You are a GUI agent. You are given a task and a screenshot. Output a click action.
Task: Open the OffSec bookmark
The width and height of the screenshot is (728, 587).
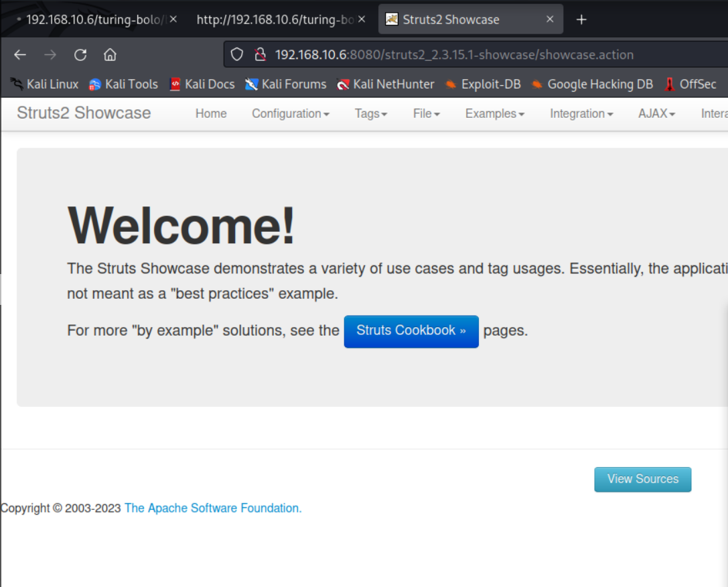(690, 84)
